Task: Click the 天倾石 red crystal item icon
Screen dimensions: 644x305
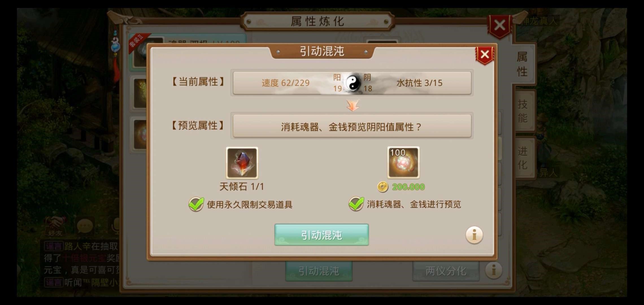Action: tap(242, 163)
